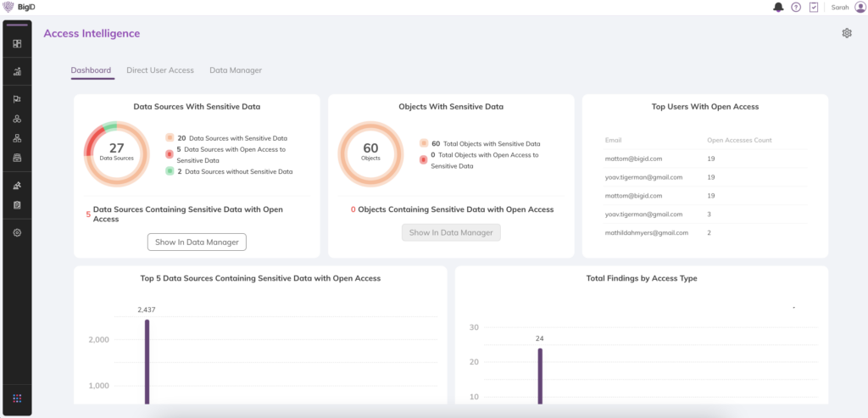Click the Access Intelligence page title
The height and width of the screenshot is (418, 868).
pos(92,33)
